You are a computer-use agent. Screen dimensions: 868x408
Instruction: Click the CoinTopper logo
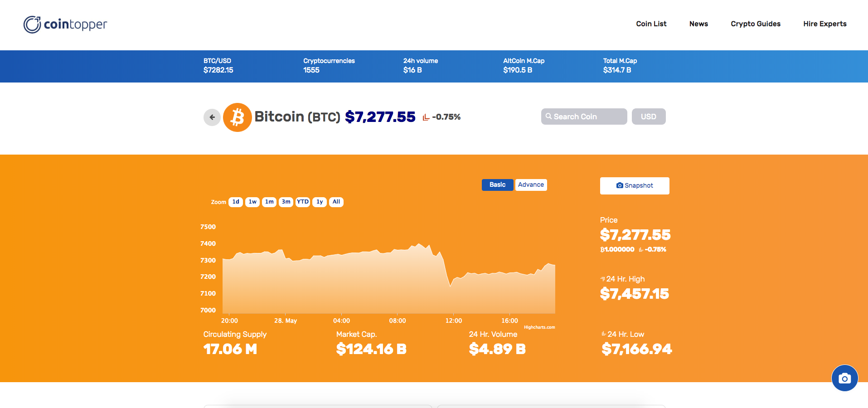65,24
